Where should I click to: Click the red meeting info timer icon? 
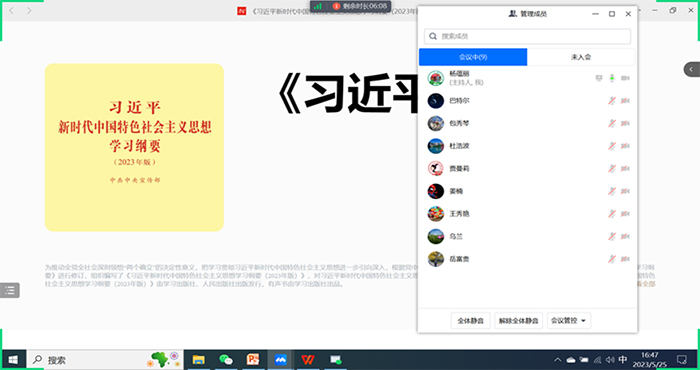(337, 6)
